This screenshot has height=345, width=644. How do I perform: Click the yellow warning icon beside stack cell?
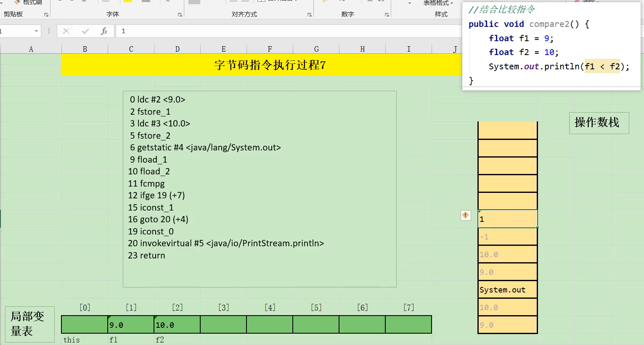point(466,215)
